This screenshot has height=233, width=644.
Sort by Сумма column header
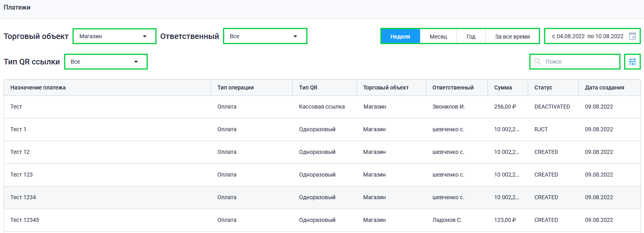pos(503,87)
